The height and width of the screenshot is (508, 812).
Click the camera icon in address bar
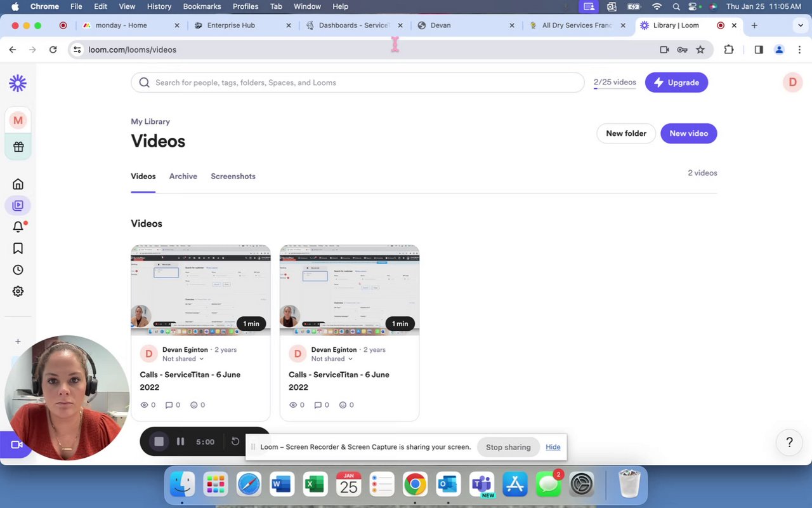click(664, 50)
